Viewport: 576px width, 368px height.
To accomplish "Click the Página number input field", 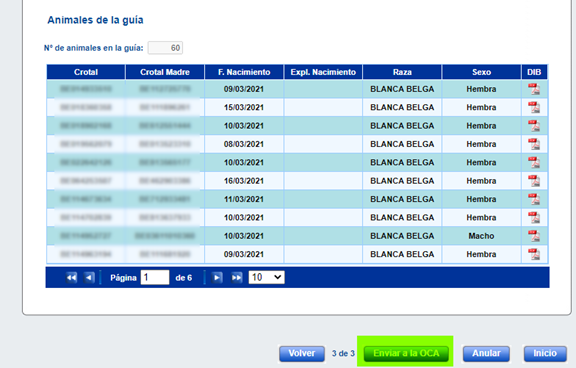I will (x=155, y=277).
